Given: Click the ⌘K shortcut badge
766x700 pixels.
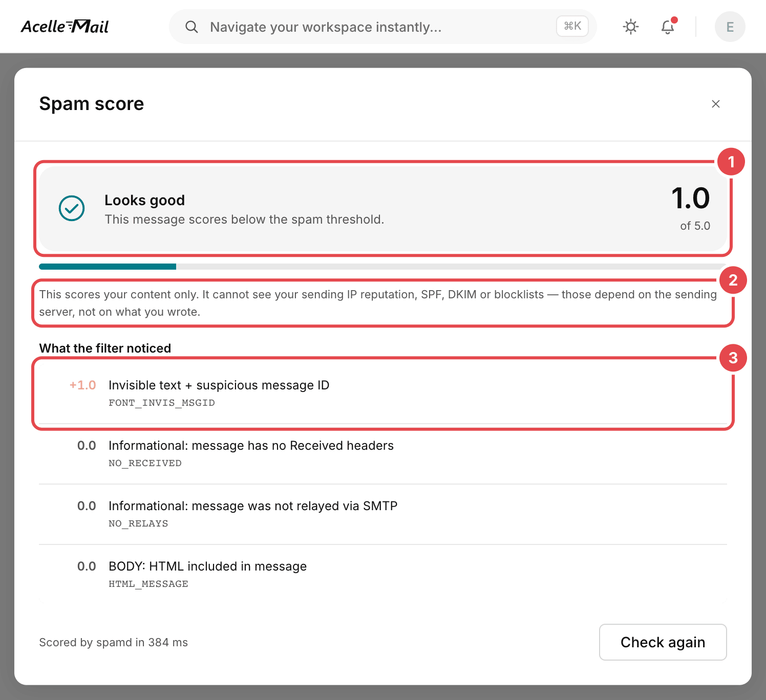Looking at the screenshot, I should (572, 26).
